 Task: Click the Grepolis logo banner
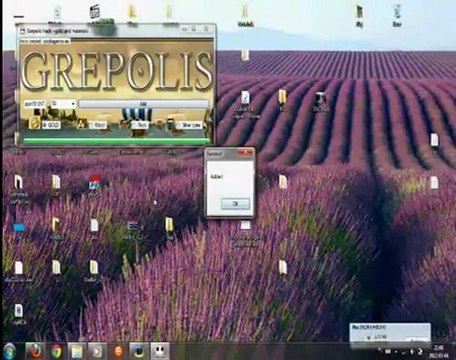point(117,71)
